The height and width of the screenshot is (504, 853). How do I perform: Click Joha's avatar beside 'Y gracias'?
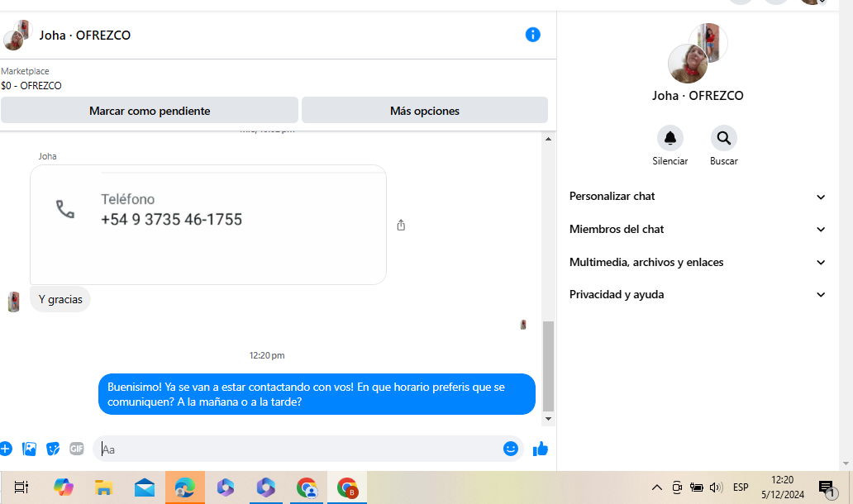(13, 302)
